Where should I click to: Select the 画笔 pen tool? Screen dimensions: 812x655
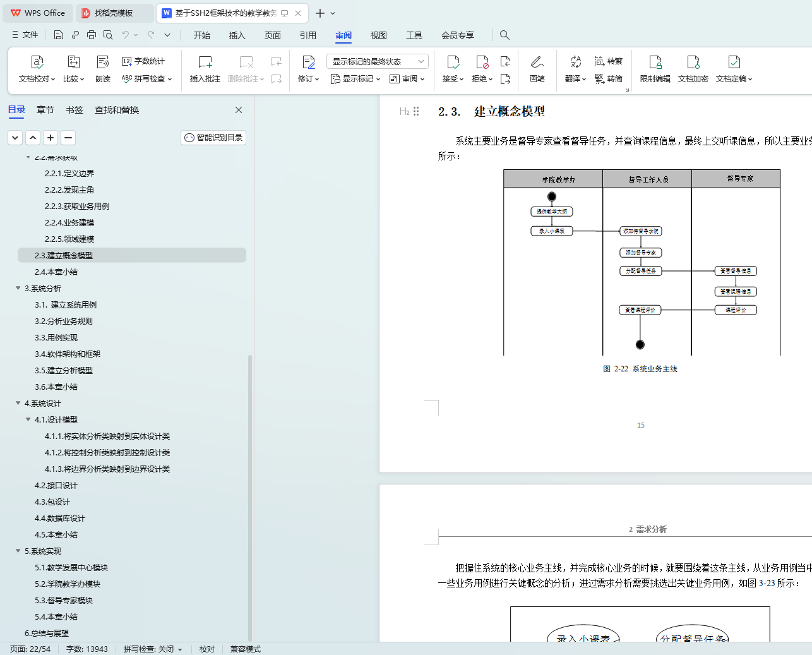537,69
